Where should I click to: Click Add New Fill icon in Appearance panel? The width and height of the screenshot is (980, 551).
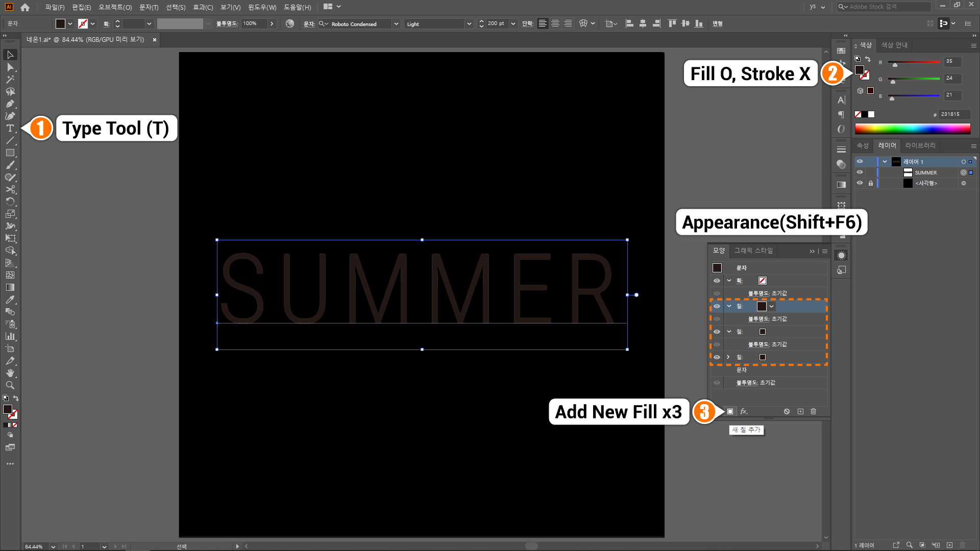pyautogui.click(x=730, y=411)
